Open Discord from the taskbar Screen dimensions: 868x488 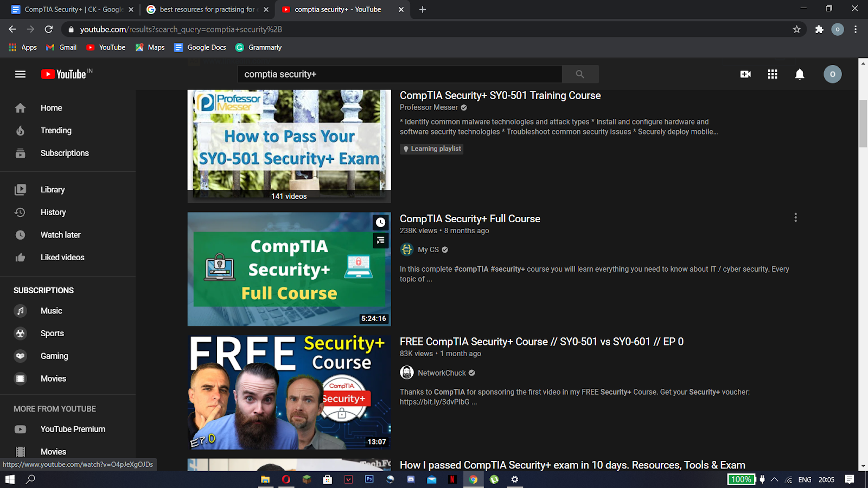[x=411, y=479]
